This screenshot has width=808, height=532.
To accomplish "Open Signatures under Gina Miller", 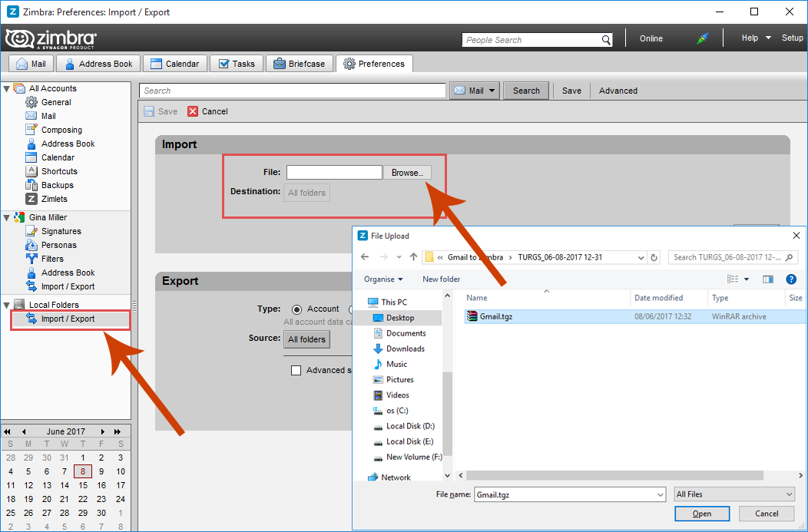I will pyautogui.click(x=61, y=231).
